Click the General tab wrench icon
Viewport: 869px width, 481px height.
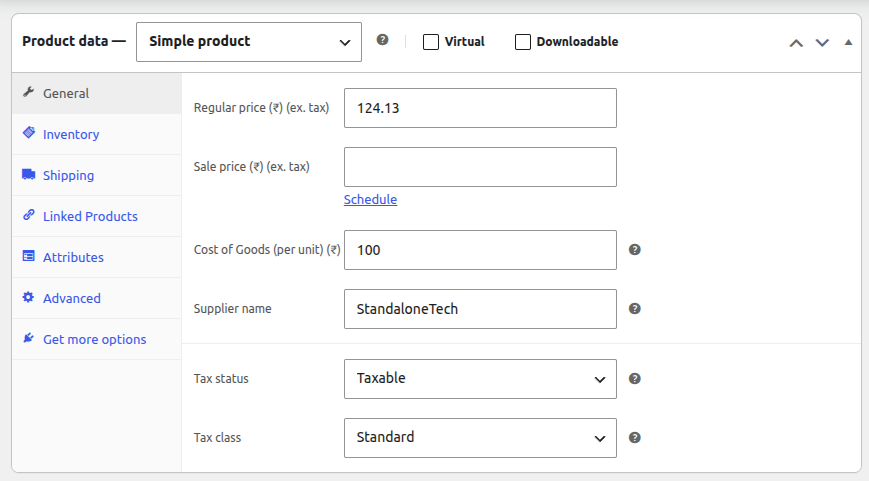pos(29,92)
